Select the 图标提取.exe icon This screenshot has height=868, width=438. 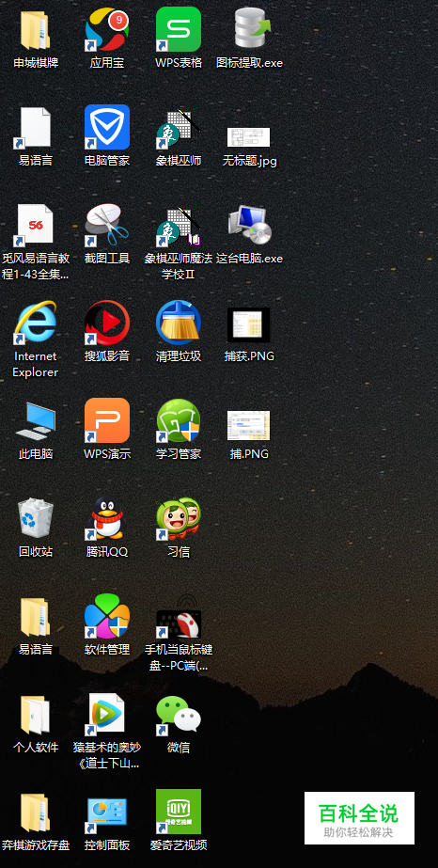[x=251, y=30]
